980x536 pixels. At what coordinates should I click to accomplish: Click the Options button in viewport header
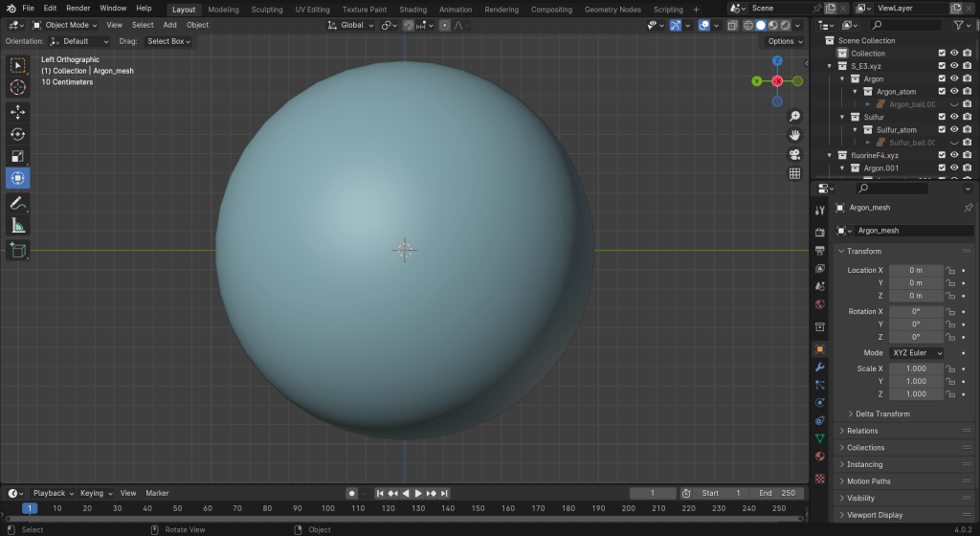point(785,41)
